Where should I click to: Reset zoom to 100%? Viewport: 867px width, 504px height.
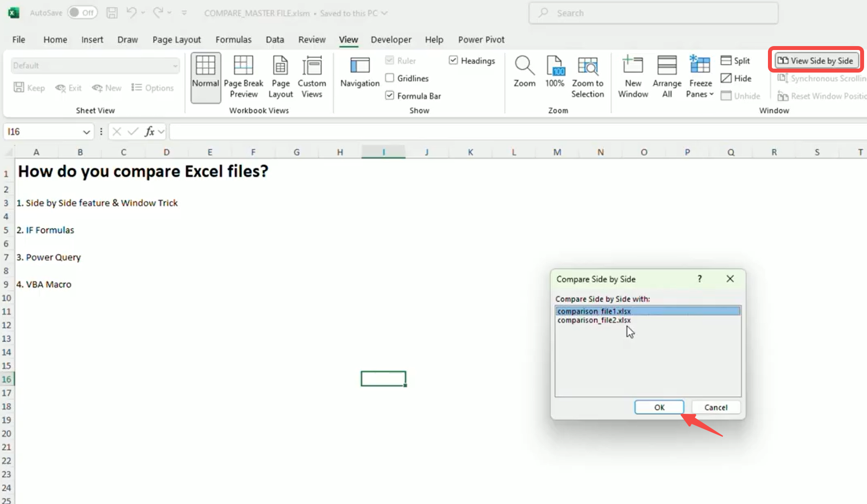pyautogui.click(x=555, y=73)
